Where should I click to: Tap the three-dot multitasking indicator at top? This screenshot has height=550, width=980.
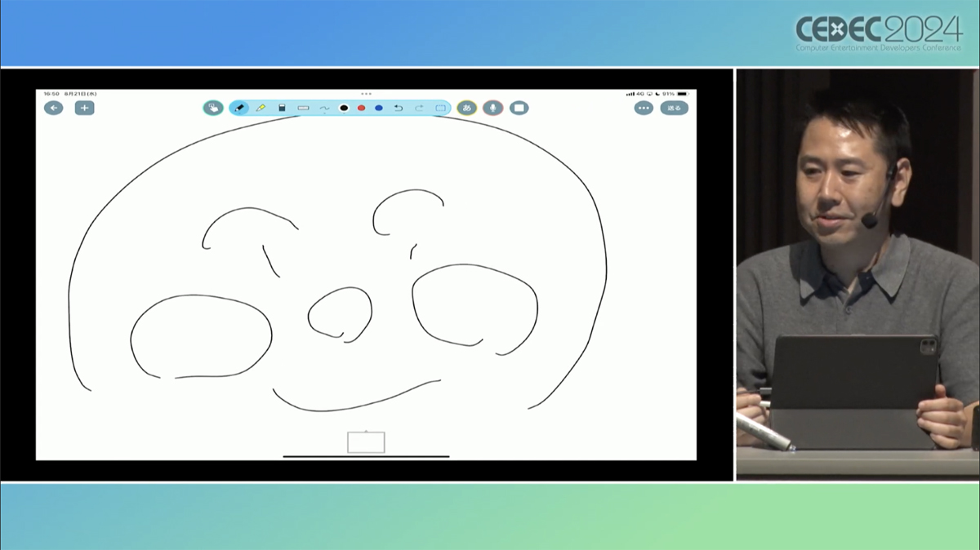pos(366,94)
